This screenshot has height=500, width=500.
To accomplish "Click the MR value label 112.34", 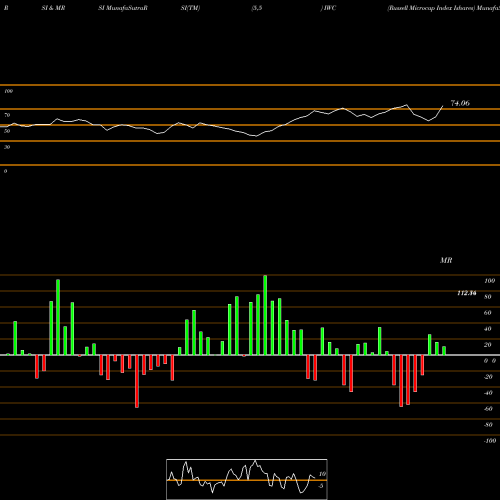I will tap(467, 293).
